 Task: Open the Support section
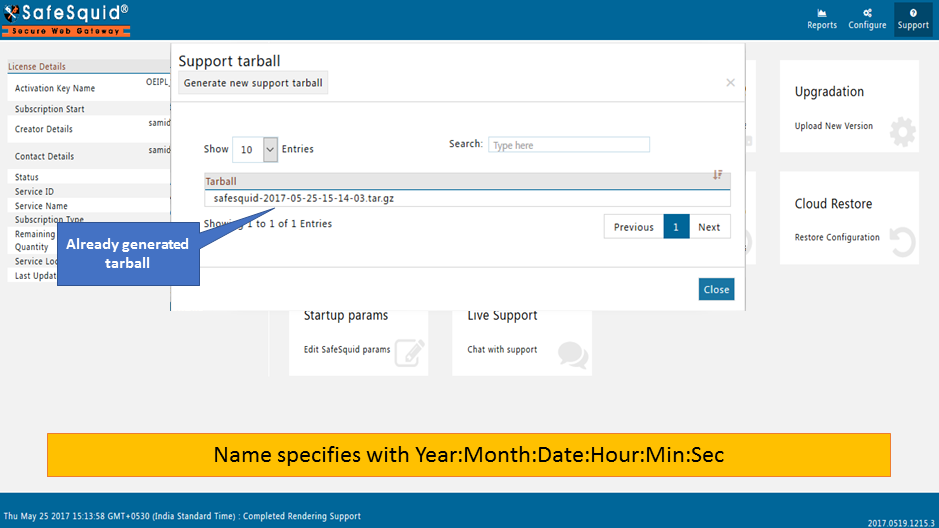(x=913, y=19)
